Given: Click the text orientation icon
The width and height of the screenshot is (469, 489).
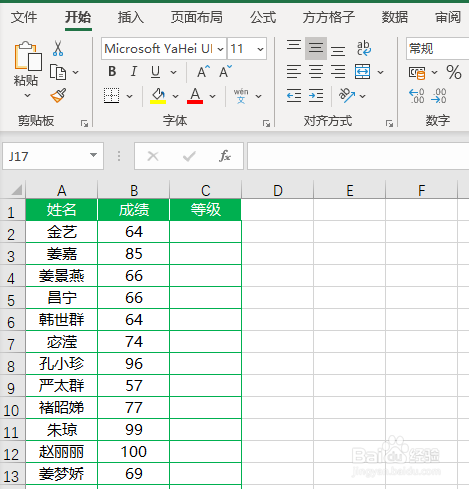Looking at the screenshot, I should 347,96.
